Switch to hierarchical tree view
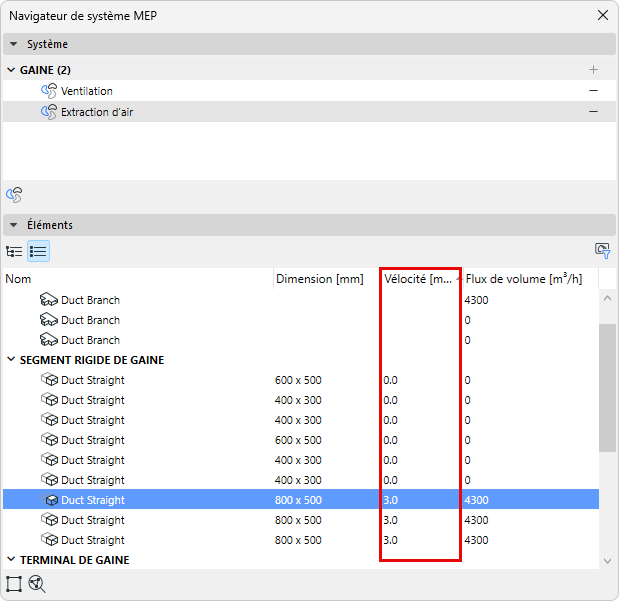 [14, 251]
